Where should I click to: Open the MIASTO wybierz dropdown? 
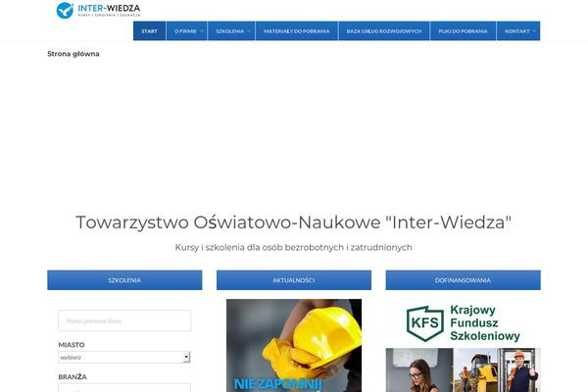tap(124, 357)
